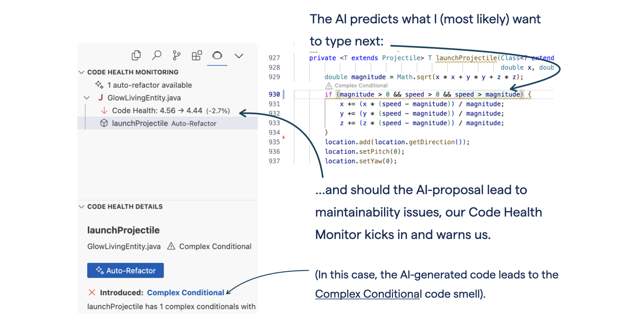Follow the underlined Complex Conditional code smell link
This screenshot has height=322, width=644.
coord(367,294)
